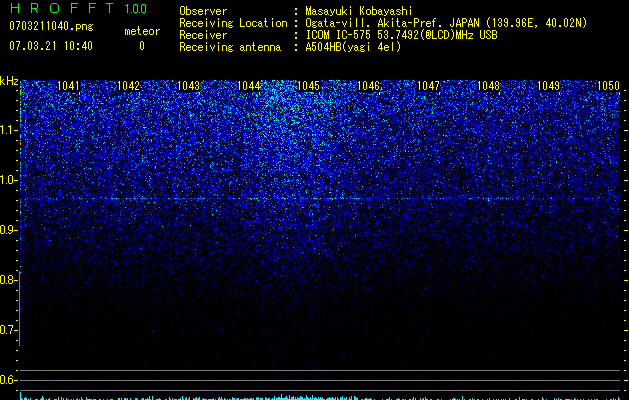Click the 1050 time marker
The image size is (629, 400).
tap(608, 86)
